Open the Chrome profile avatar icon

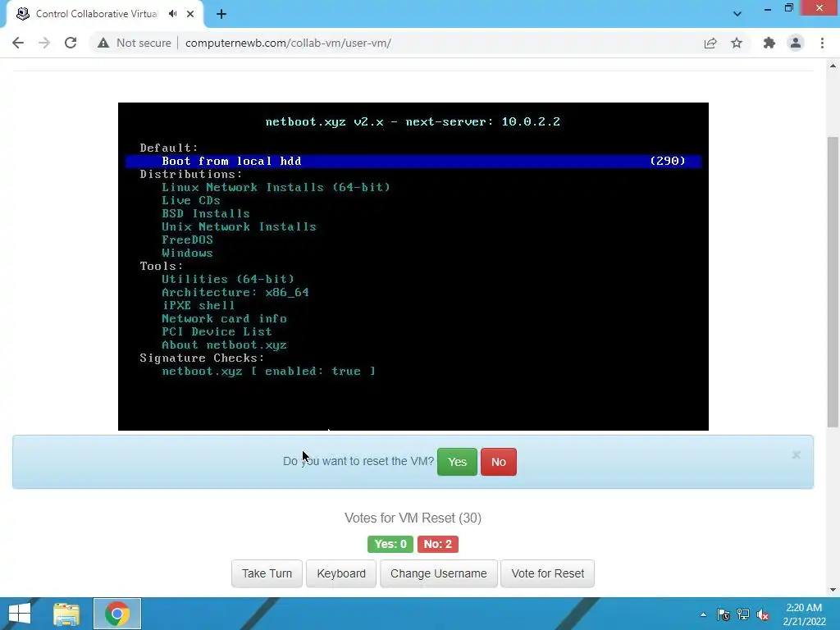point(796,43)
